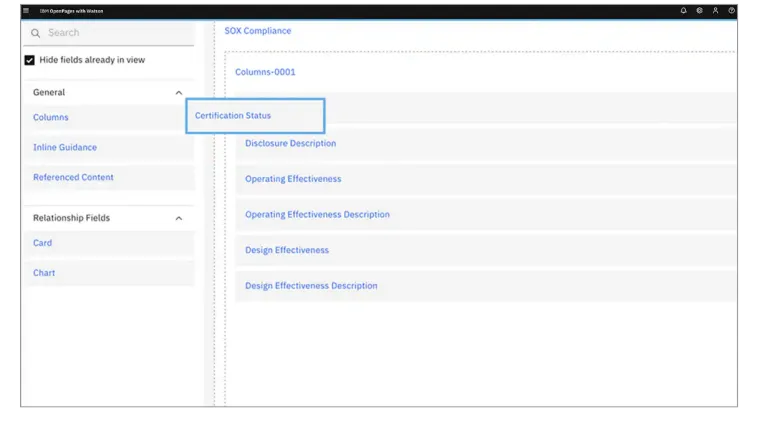Click the search magnifier icon

point(35,33)
